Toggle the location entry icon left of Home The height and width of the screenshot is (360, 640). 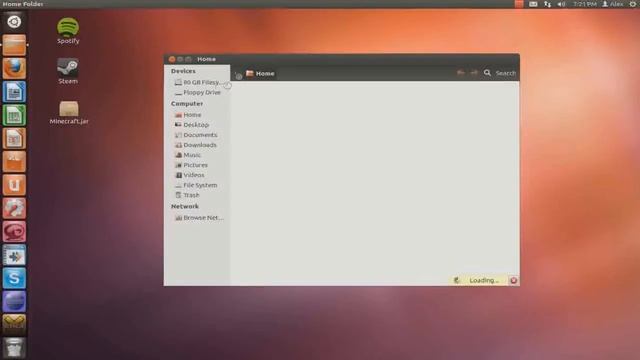click(238, 75)
